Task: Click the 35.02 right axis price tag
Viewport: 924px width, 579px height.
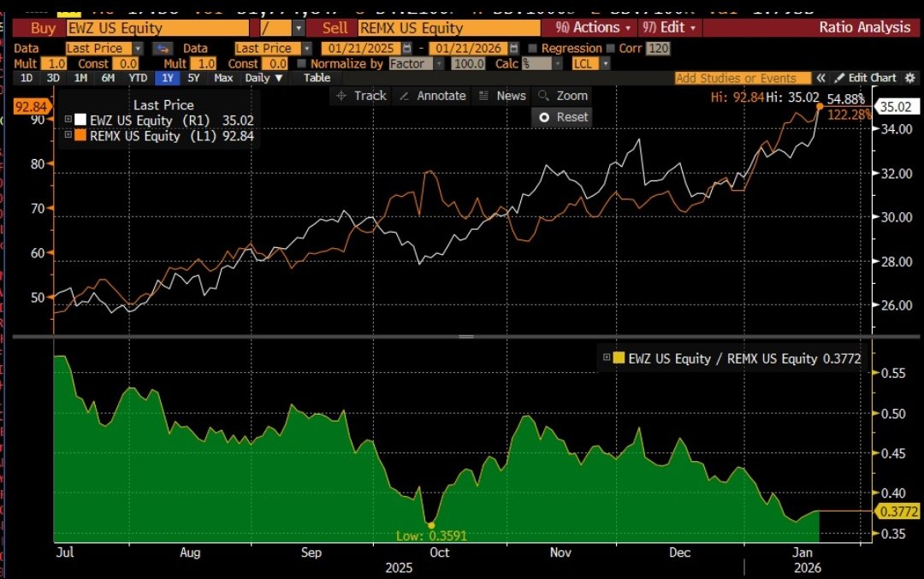Action: point(896,107)
